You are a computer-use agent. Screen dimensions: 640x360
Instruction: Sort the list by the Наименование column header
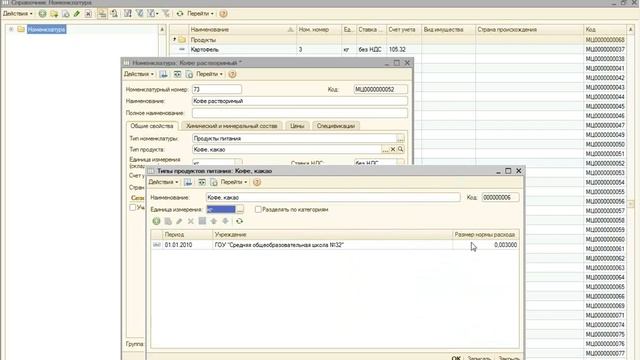point(242,30)
